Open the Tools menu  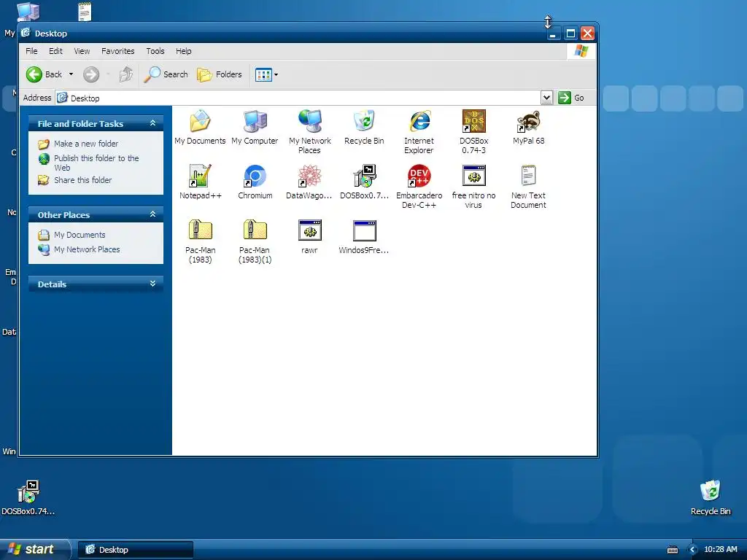click(155, 51)
